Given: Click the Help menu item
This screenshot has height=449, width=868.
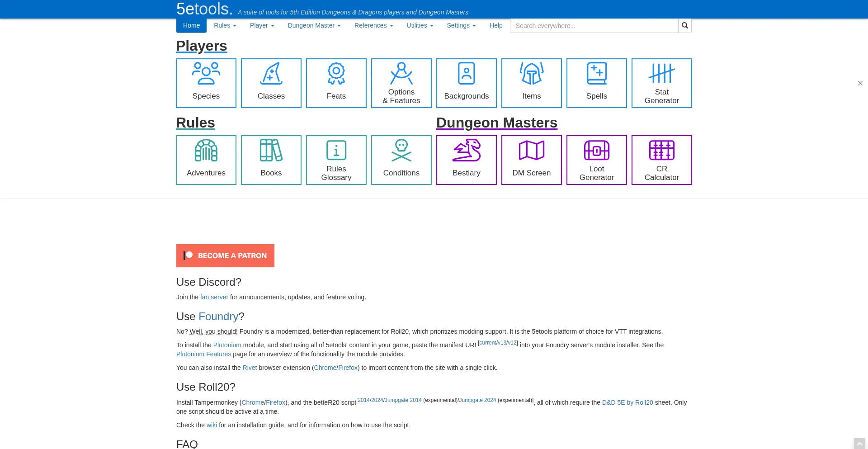Looking at the screenshot, I should (495, 26).
